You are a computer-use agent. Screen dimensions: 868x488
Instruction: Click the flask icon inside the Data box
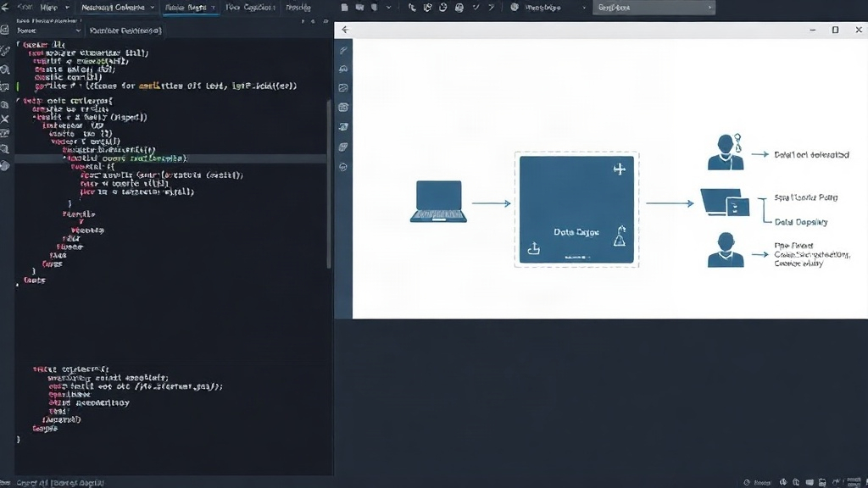pyautogui.click(x=620, y=236)
